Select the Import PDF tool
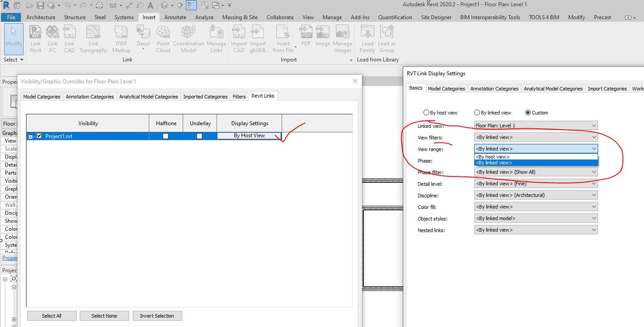The image size is (644, 327). [306, 39]
